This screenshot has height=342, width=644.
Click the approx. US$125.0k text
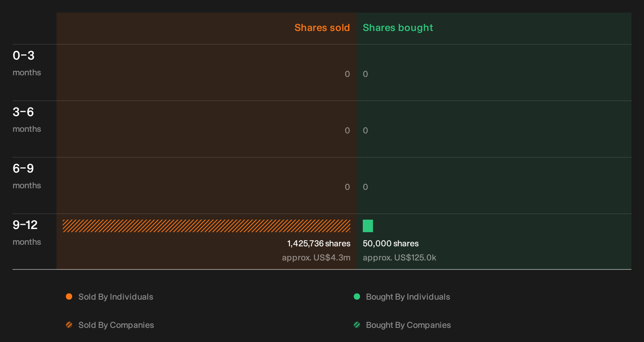(x=399, y=258)
